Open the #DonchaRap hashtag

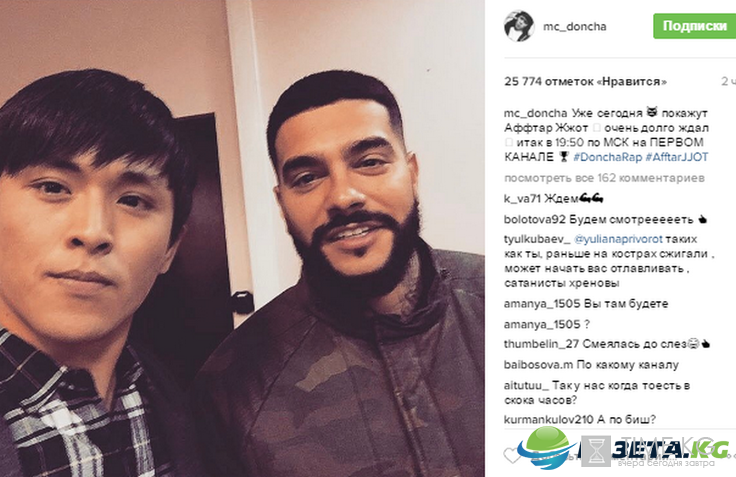tap(607, 157)
